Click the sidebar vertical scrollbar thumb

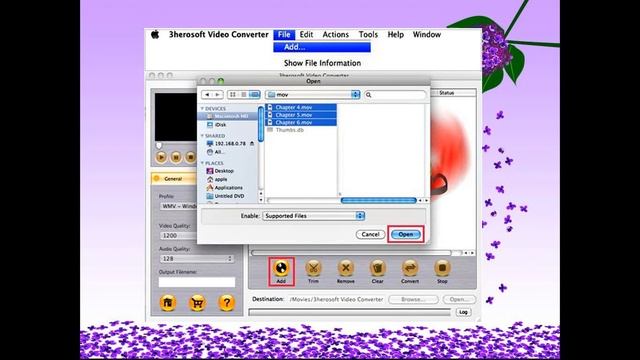click(x=261, y=124)
